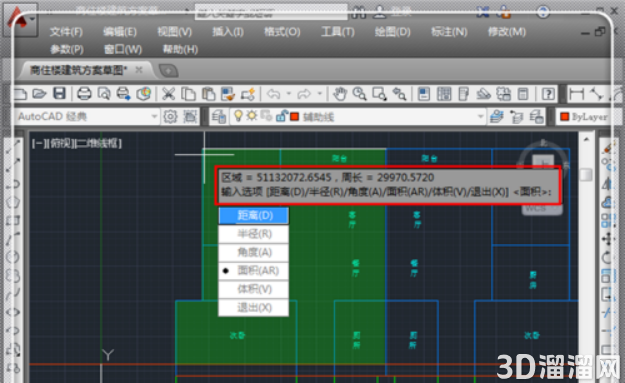625x383 pixels.
Task: Click the Undo arrow icon
Action: point(273,94)
